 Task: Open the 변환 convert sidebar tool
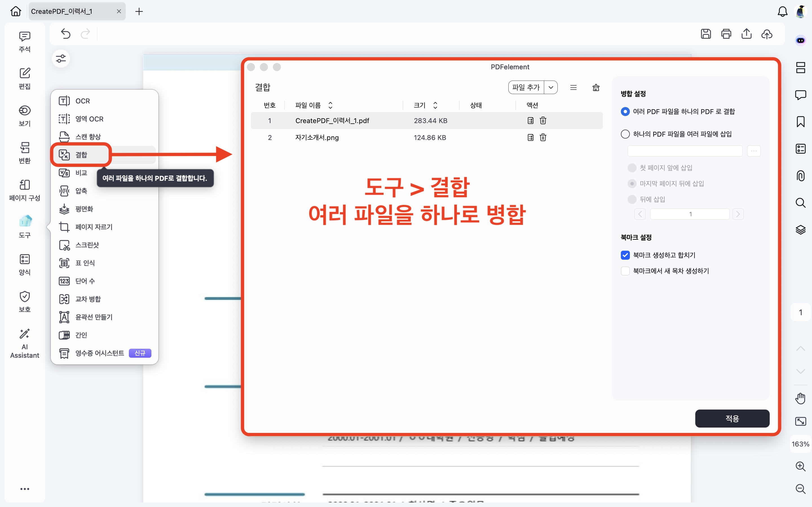coord(25,153)
